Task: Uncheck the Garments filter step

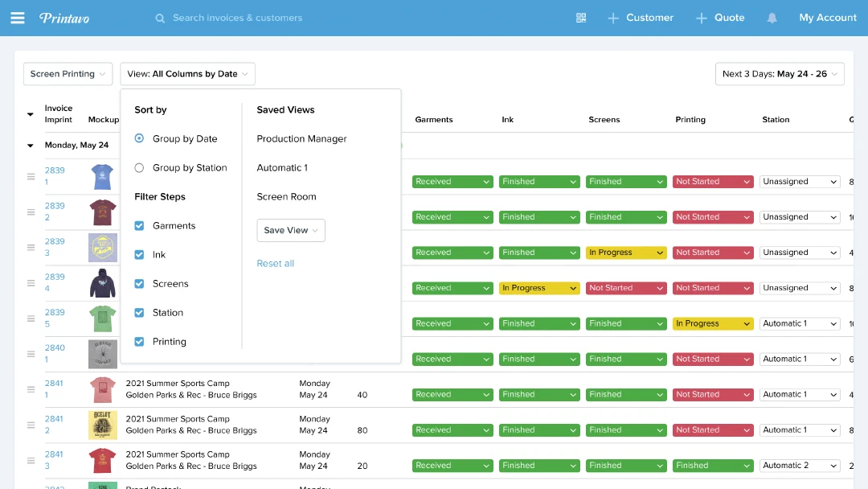Action: point(140,225)
